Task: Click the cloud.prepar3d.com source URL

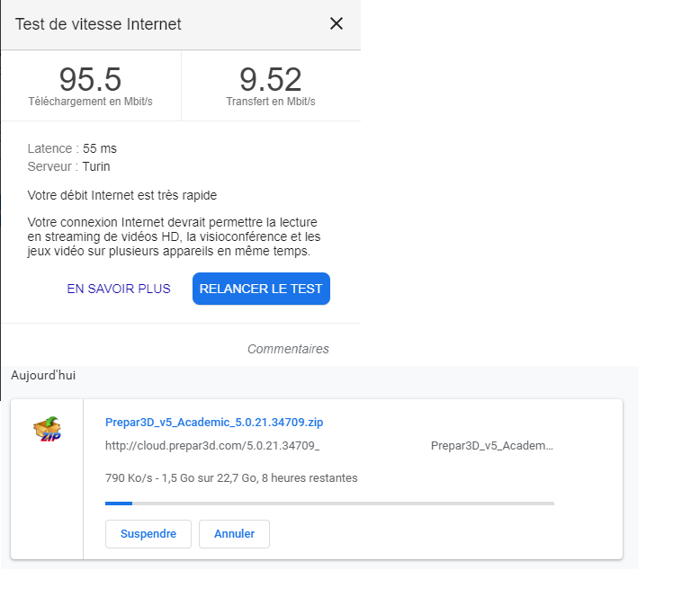Action: [x=212, y=446]
